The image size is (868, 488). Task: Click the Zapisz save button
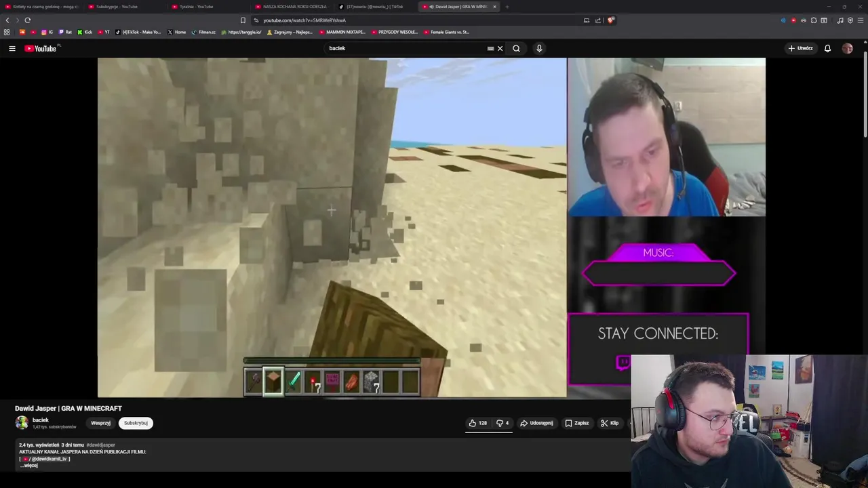click(x=577, y=423)
